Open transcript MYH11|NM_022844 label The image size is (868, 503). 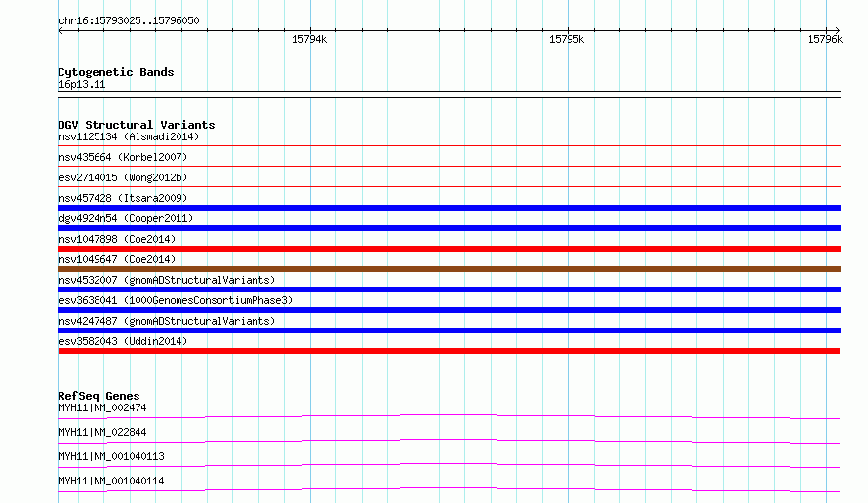[x=102, y=432]
